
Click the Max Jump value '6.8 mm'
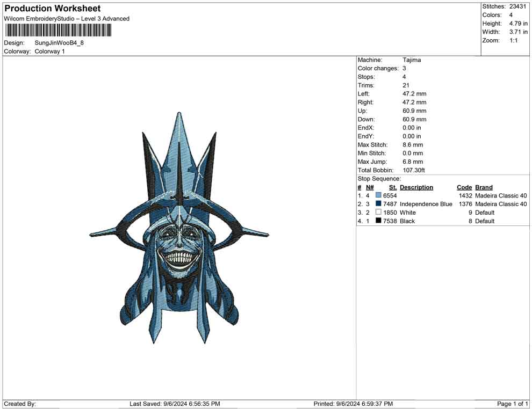(x=413, y=162)
